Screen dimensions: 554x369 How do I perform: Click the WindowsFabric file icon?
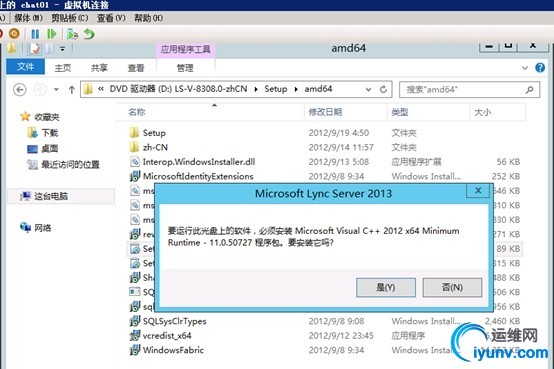135,350
